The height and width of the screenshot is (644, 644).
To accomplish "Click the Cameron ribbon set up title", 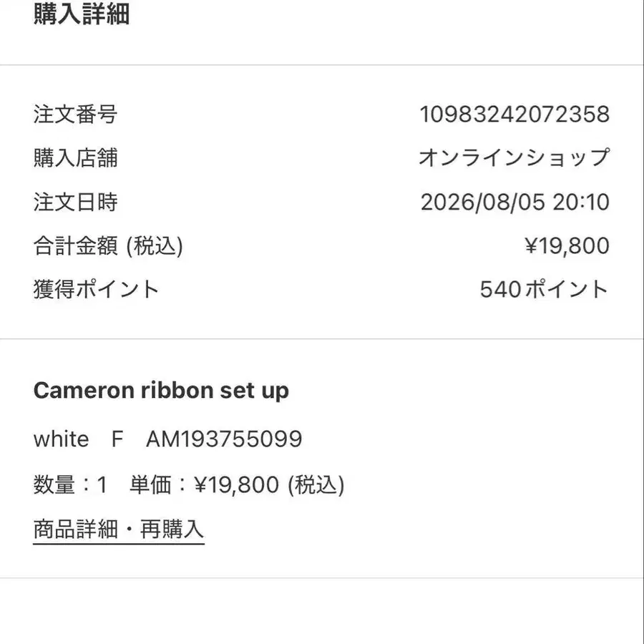I will (x=161, y=391).
